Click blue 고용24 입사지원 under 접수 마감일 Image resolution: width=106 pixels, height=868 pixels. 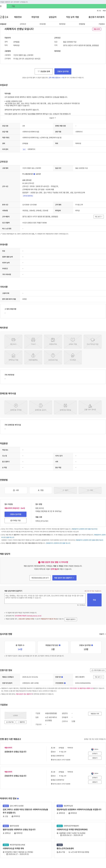(15, 514)
